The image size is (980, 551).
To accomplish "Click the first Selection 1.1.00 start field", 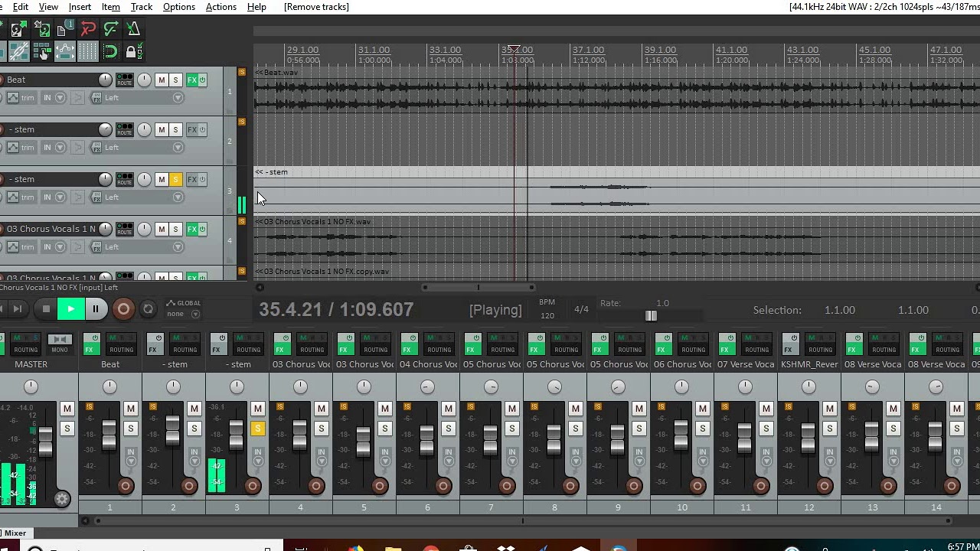I will (840, 310).
